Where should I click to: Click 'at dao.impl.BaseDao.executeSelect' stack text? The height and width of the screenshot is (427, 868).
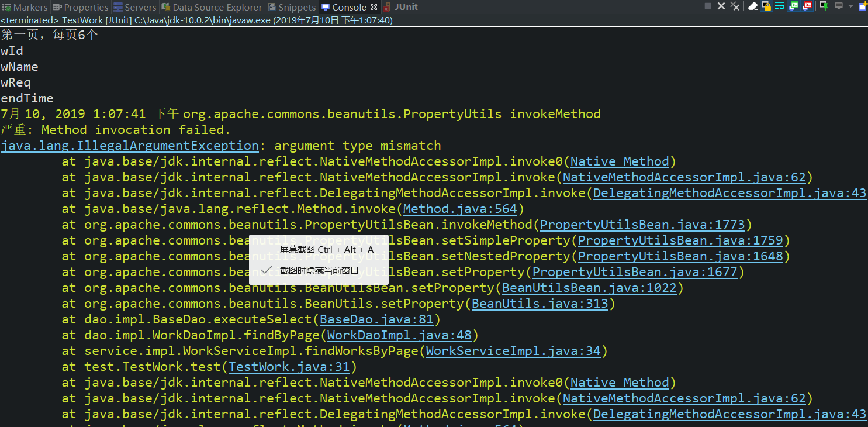(187, 319)
